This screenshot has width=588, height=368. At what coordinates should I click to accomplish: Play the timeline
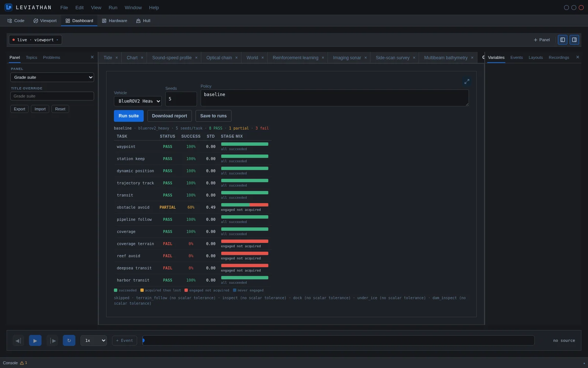pyautogui.click(x=35, y=340)
